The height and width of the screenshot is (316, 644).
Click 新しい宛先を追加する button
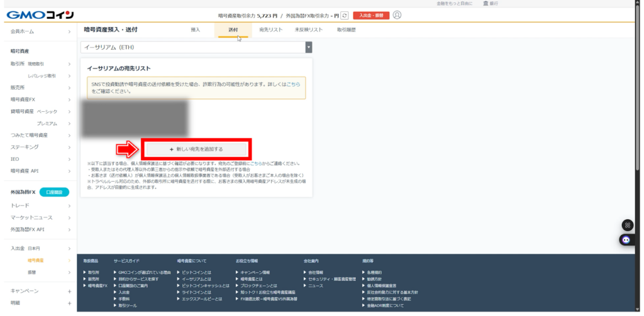coord(196,149)
